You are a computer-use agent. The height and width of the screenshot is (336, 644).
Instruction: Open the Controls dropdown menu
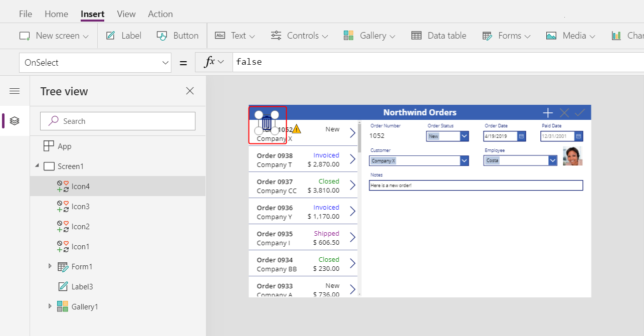(299, 36)
